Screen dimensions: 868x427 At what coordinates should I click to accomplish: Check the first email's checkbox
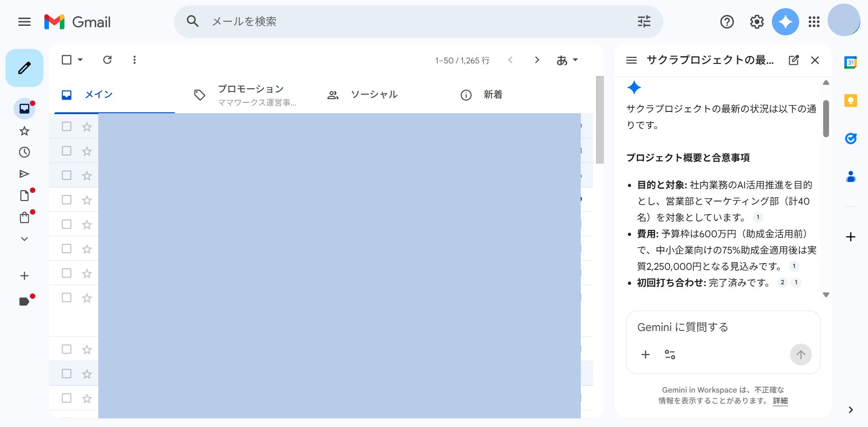(66, 126)
